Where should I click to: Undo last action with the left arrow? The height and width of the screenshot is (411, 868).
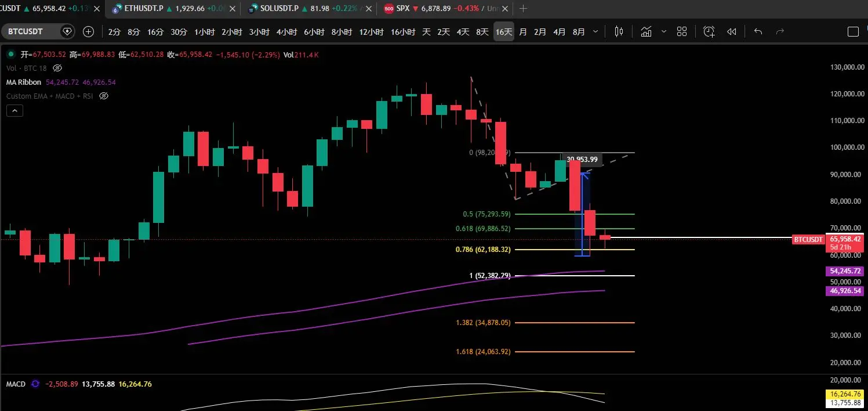pos(758,32)
